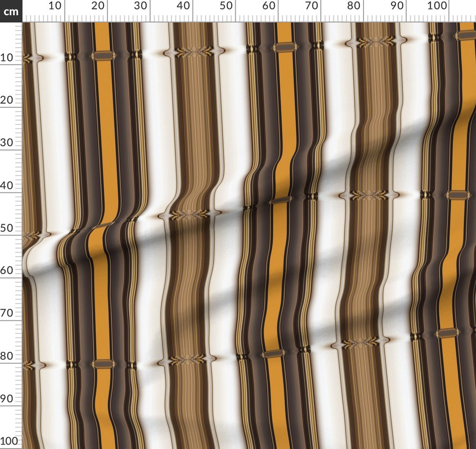Click the 70 mark on the left ruler
The height and width of the screenshot is (449, 476).
coord(7,313)
